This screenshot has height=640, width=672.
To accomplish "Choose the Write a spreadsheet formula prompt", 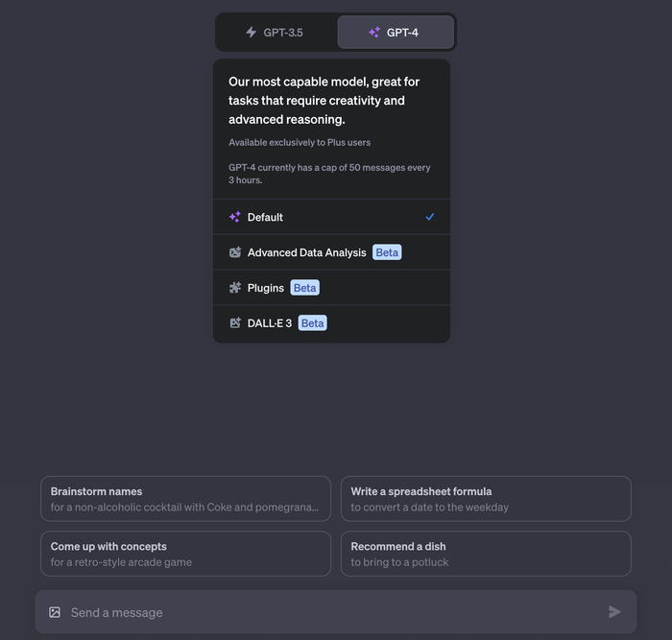I will 486,499.
